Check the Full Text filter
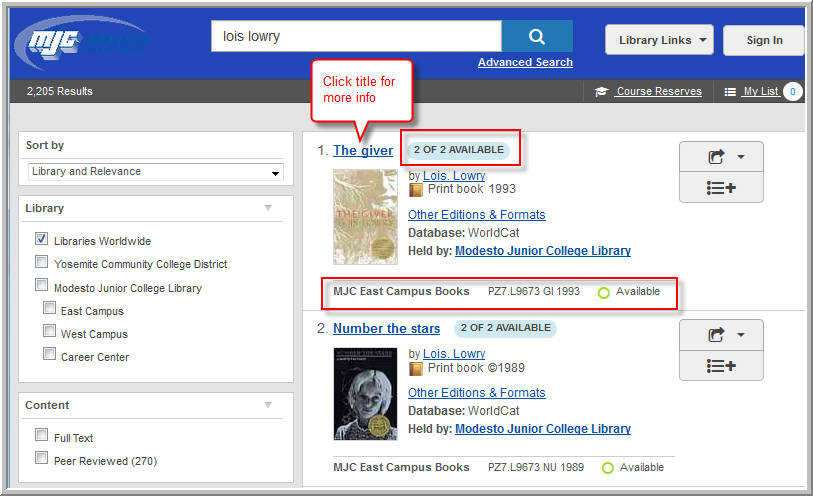This screenshot has height=496, width=813. [x=41, y=434]
